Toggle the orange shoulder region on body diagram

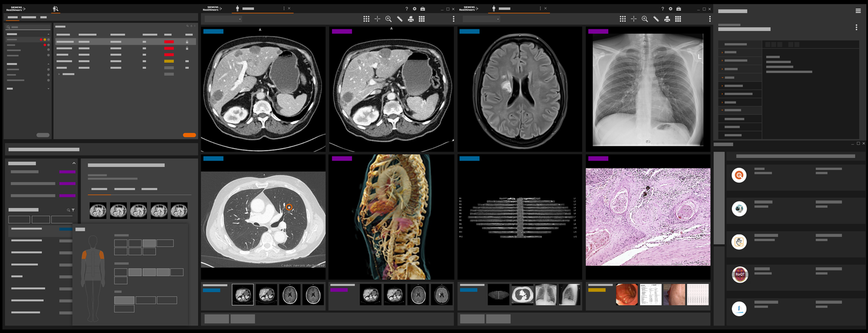tap(85, 256)
